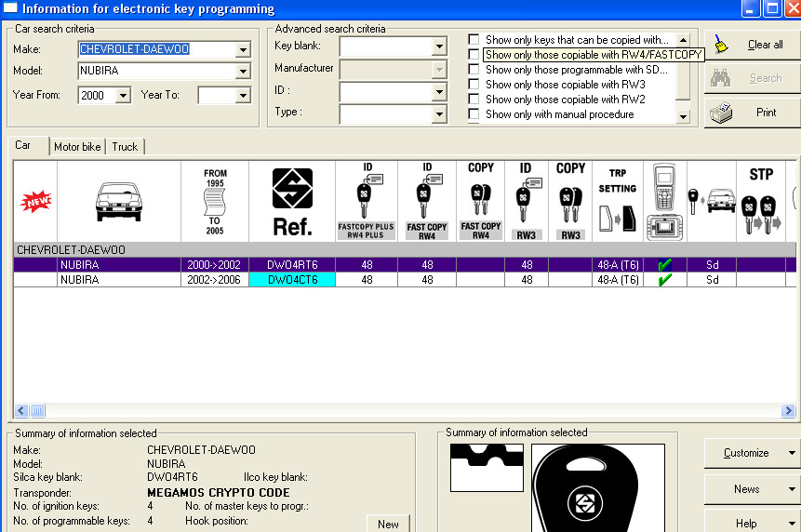Click the 48-A (T6) cell in the 2002->2006 row

pyautogui.click(x=618, y=280)
